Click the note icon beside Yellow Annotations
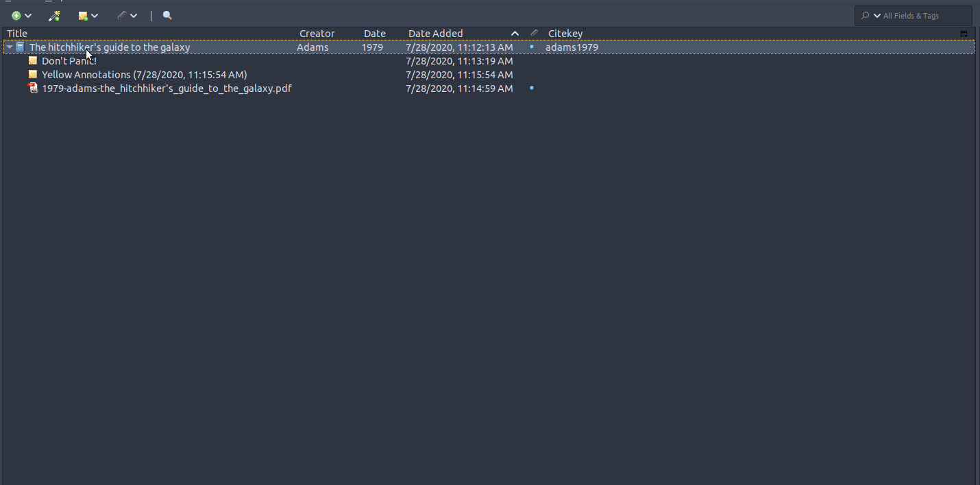Viewport: 980px width, 485px height. click(x=33, y=75)
